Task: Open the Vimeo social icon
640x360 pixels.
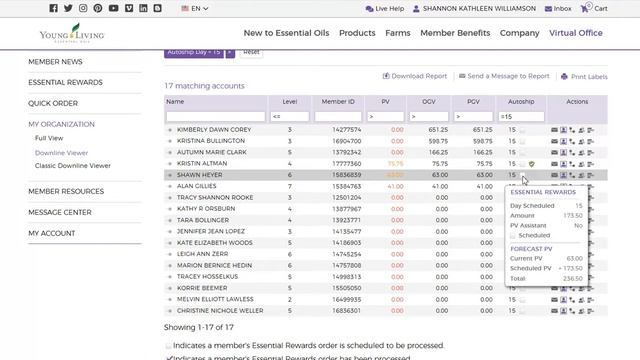Action: coord(129,8)
